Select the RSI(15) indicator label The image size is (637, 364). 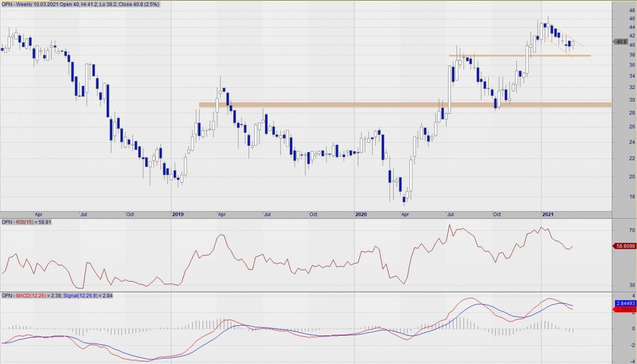tap(27, 222)
